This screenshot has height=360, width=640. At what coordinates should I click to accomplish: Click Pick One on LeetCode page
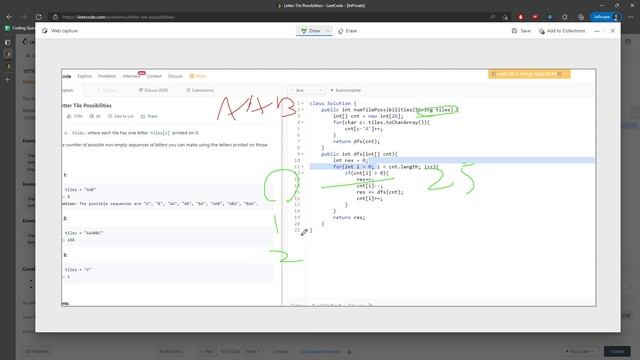(170, 351)
